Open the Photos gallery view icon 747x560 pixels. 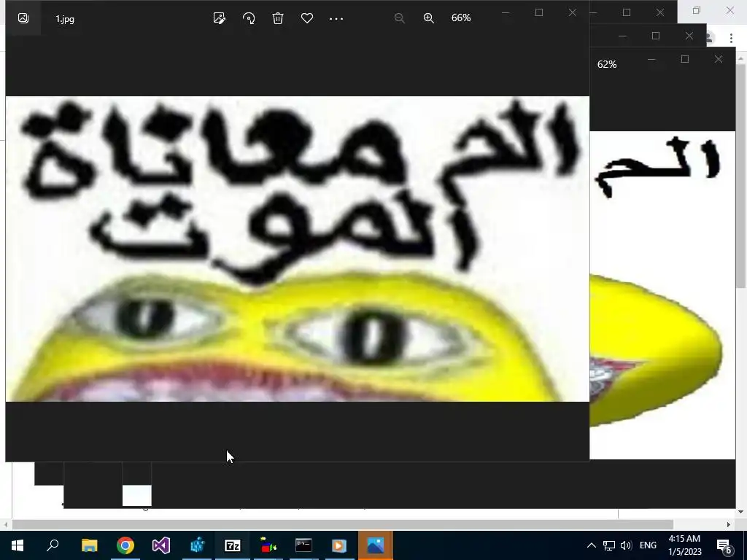23,18
